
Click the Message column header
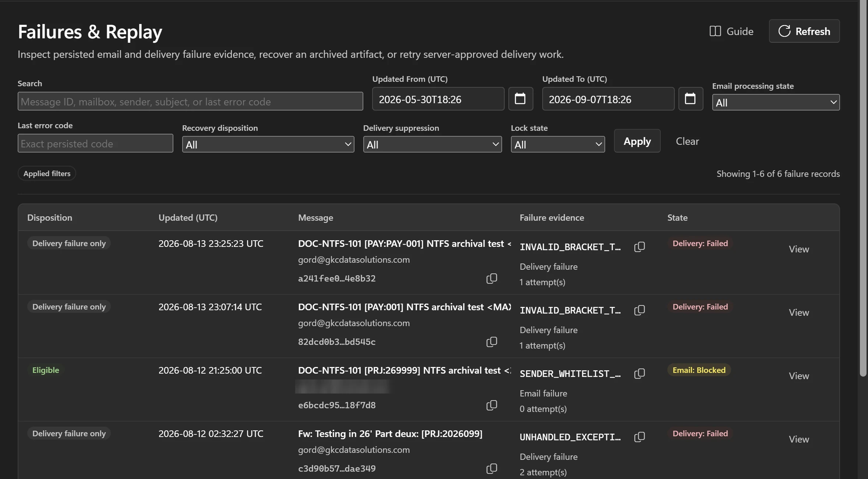point(315,218)
